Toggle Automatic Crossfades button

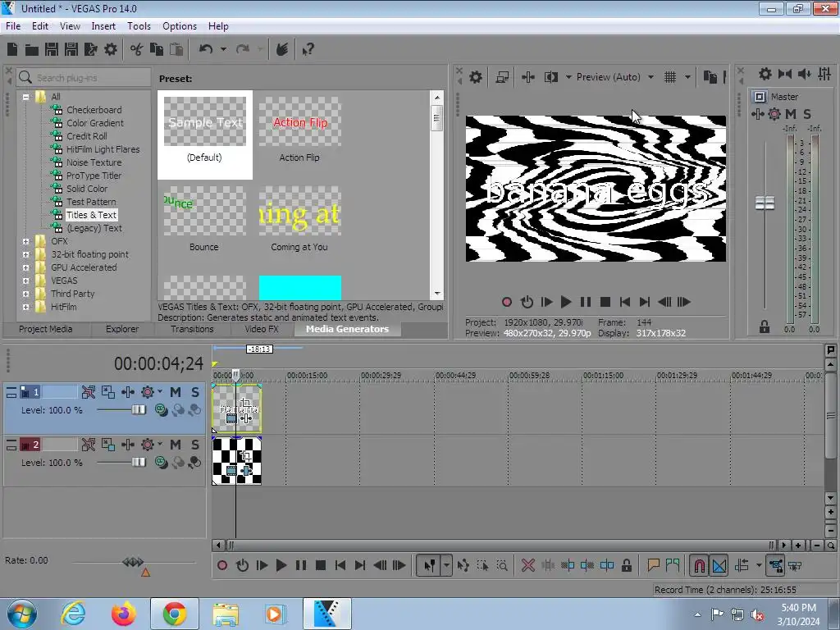[x=719, y=565]
